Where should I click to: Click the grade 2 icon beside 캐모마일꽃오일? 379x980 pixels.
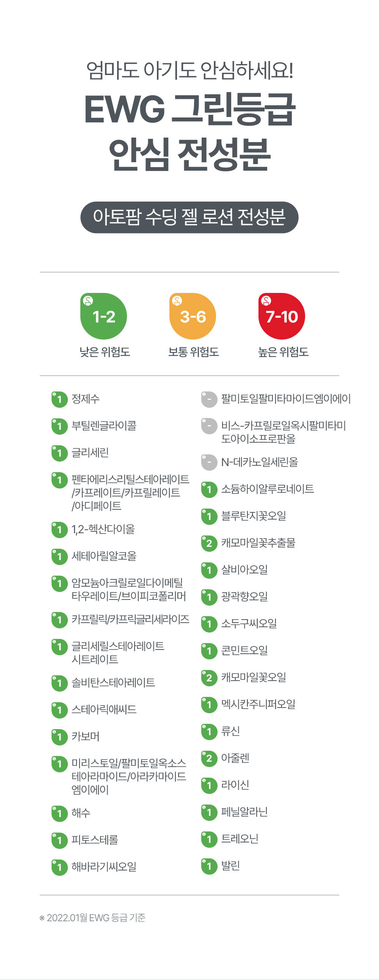pos(209,678)
